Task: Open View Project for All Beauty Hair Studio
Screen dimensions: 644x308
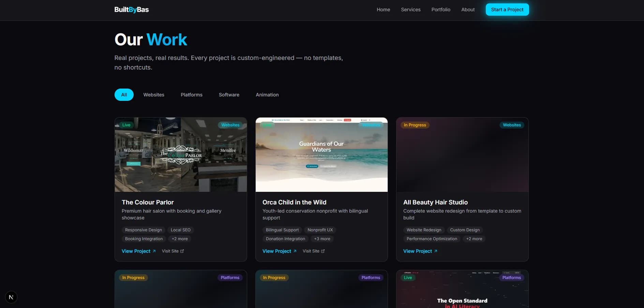Action: [x=420, y=251]
